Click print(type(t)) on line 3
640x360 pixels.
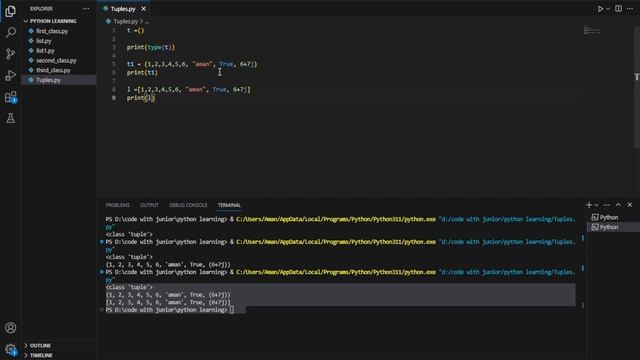click(x=151, y=47)
